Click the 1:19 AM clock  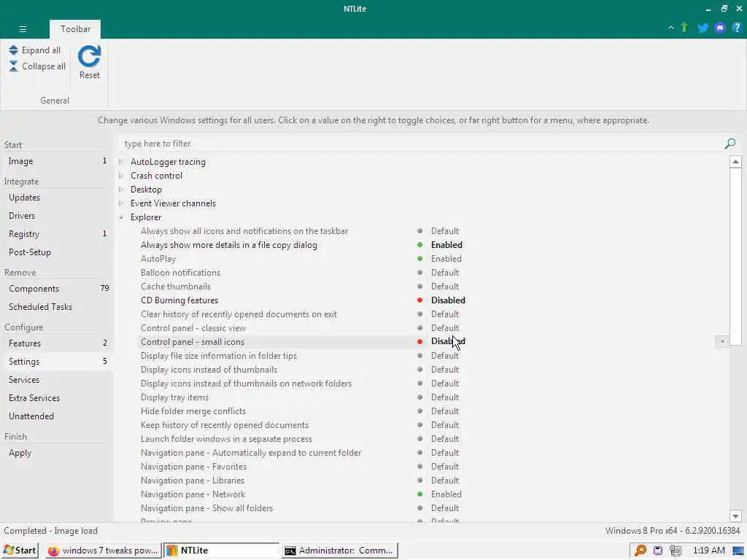coord(708,551)
